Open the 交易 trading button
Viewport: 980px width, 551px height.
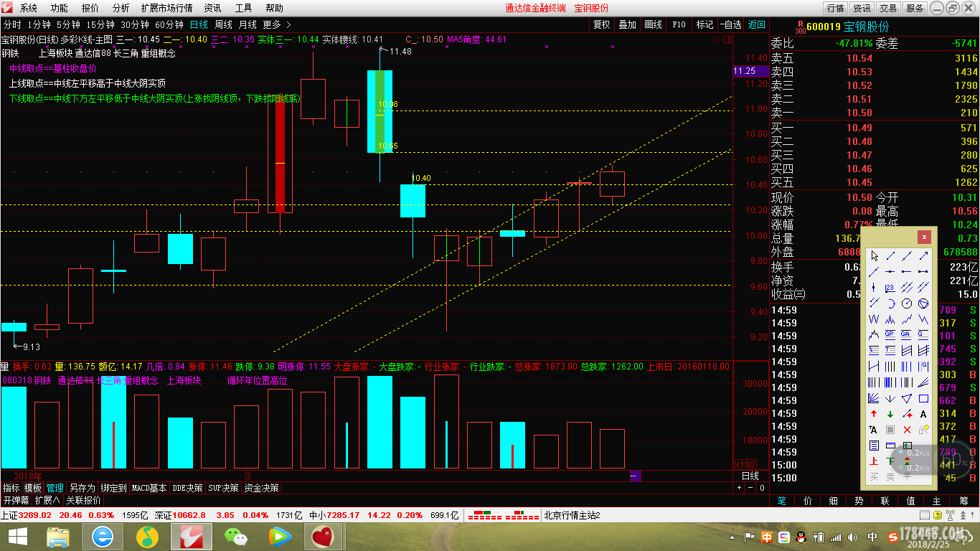tap(888, 8)
